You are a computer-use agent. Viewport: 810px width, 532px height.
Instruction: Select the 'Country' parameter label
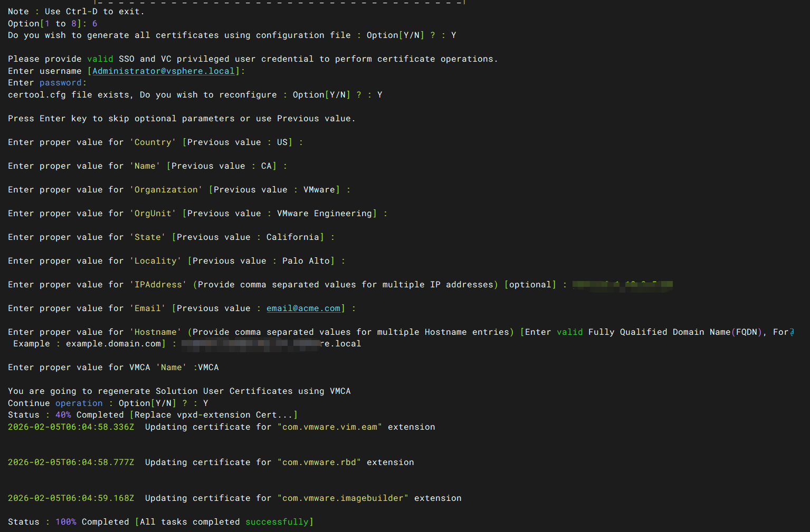click(153, 142)
